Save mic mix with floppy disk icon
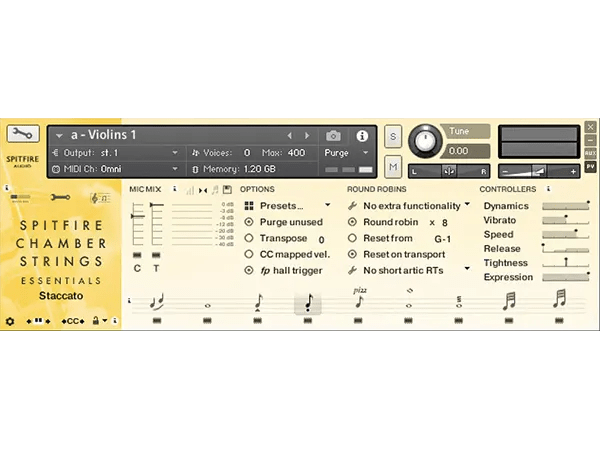The image size is (600, 450). coord(227,189)
